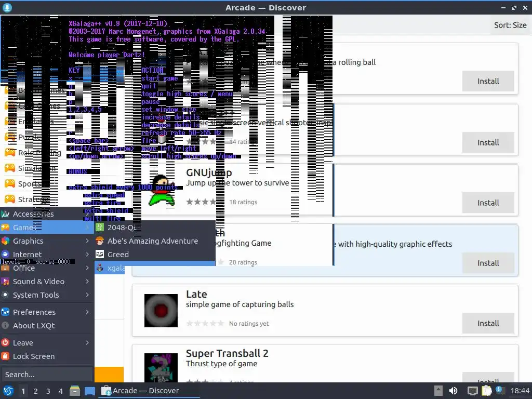Launch xgalaga from Games submenu
Viewport: 532px width, 399px height.
[x=155, y=268]
